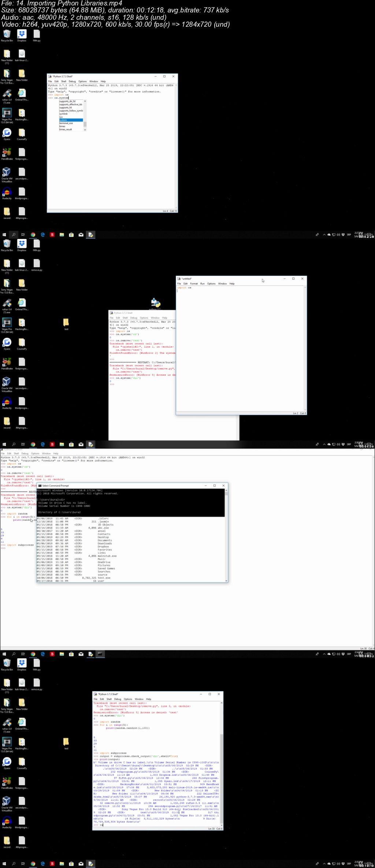Click the HandBrake desktop icon in the 00:02:28 frame
Image resolution: width=375 pixels, height=868 pixels.
[x=7, y=154]
